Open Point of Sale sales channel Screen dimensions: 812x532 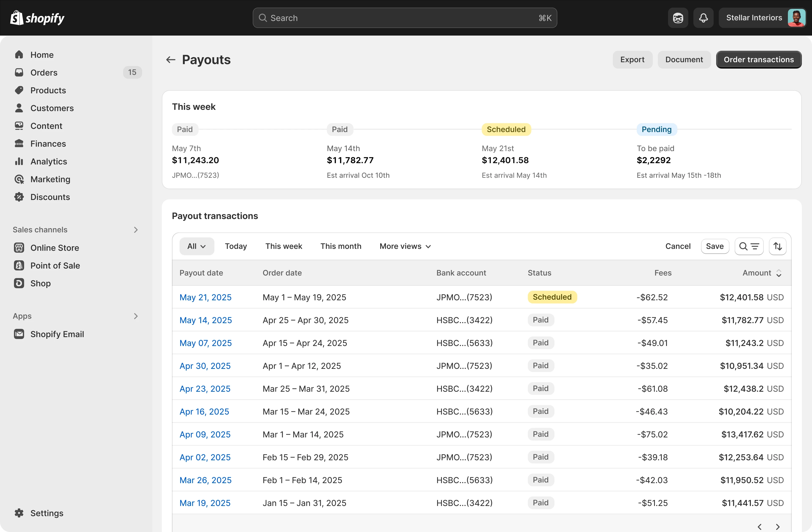coord(55,266)
